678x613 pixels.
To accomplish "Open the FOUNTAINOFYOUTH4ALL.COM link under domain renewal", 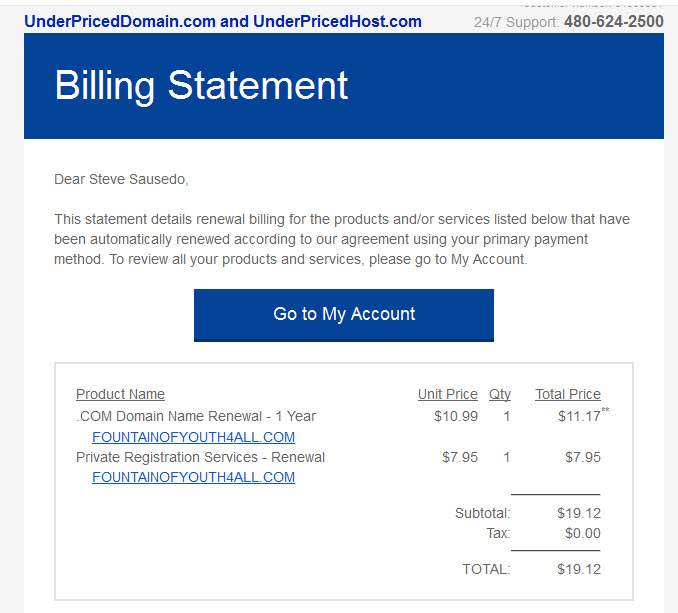I will click(193, 437).
